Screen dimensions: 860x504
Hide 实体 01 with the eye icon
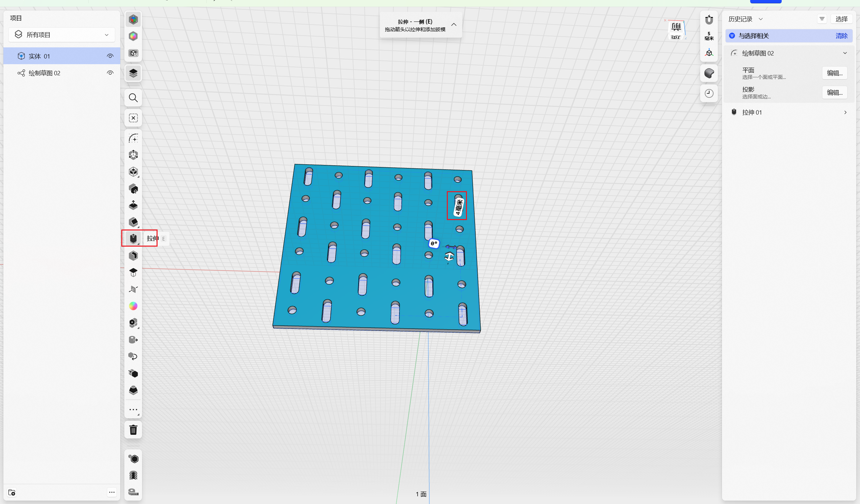pos(110,56)
